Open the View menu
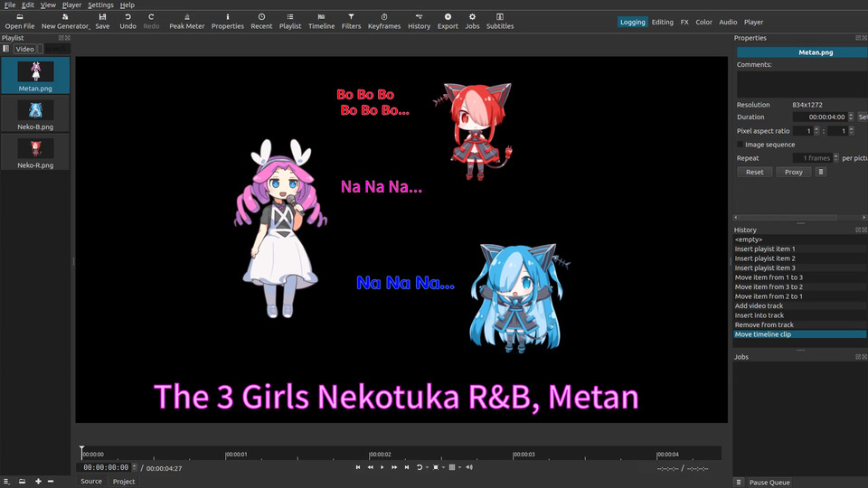The image size is (868, 488). 48,5
